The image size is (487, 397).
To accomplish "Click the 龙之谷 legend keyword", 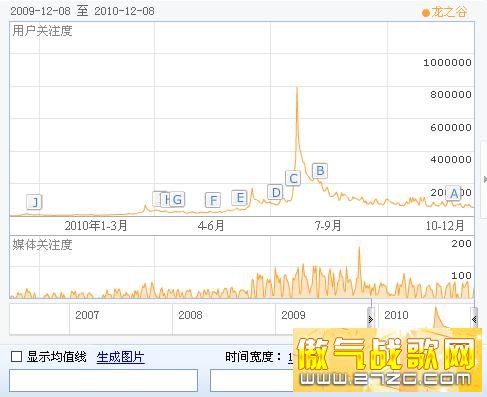I will 449,12.
